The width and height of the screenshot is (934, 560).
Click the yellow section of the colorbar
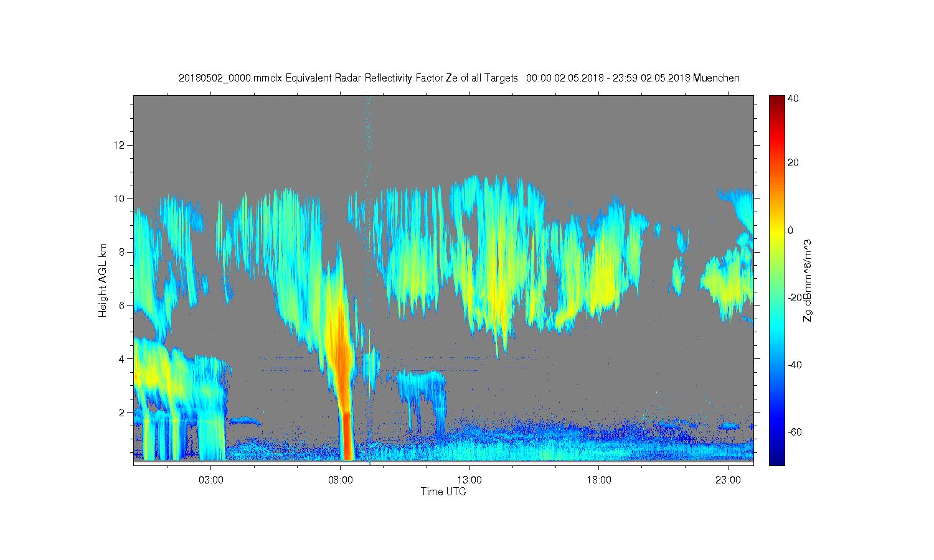click(x=776, y=230)
